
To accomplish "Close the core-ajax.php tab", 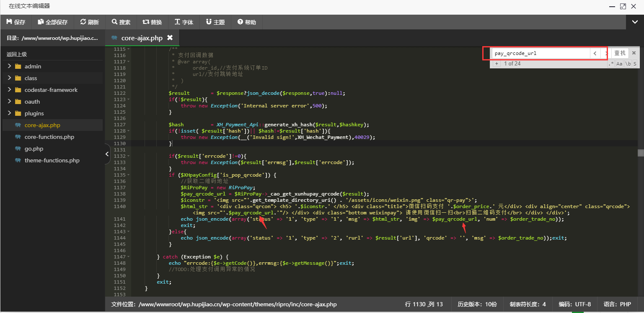I will click(170, 38).
